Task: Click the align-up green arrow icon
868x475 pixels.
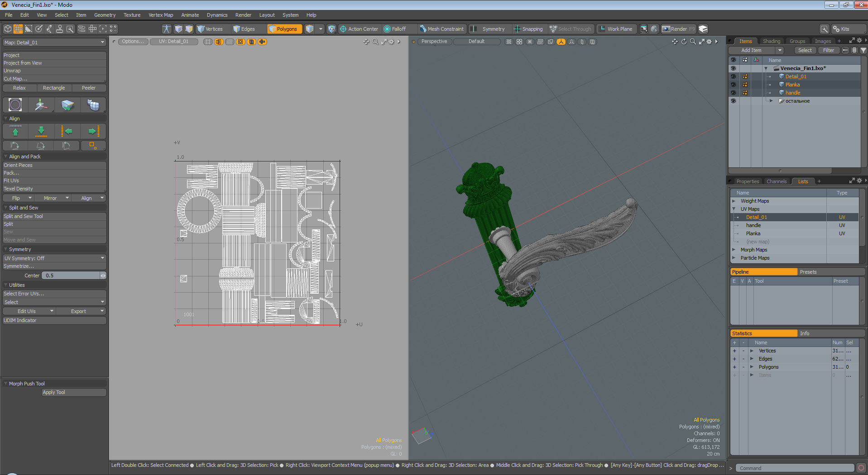Action: tap(15, 131)
